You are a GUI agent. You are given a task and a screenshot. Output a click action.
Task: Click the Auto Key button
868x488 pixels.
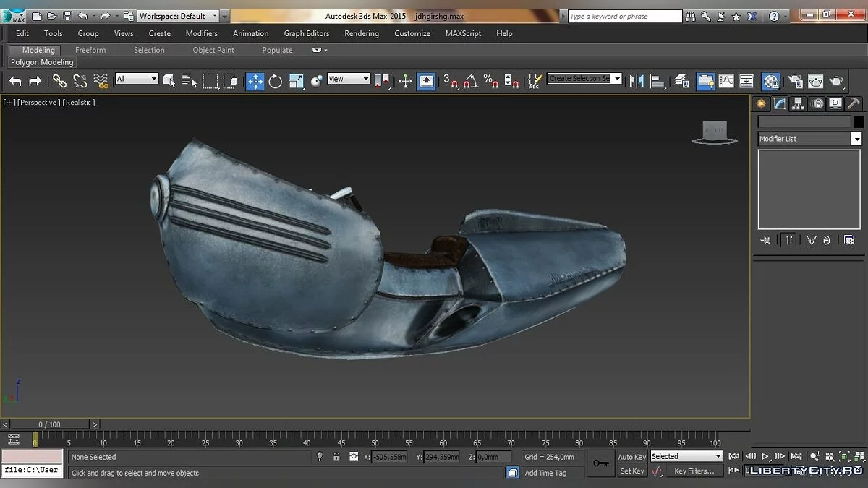pyautogui.click(x=631, y=456)
